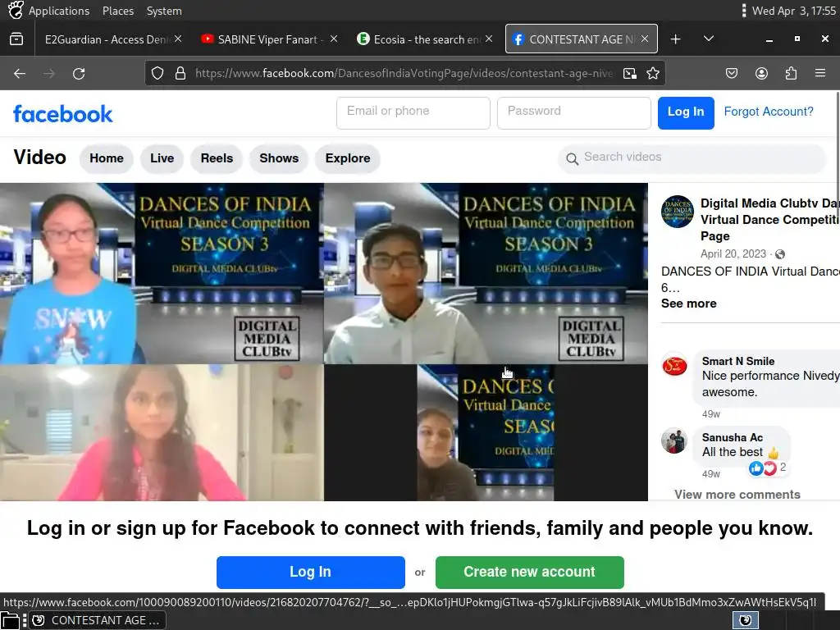This screenshot has height=630, width=840.
Task: Open the Firefox recent browsing (Firefox View) icon
Action: [x=16, y=39]
